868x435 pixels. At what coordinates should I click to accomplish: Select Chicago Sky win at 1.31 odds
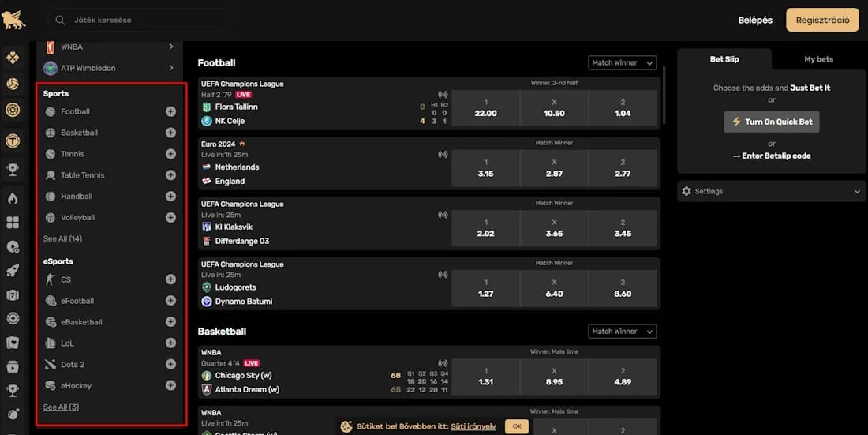click(485, 377)
